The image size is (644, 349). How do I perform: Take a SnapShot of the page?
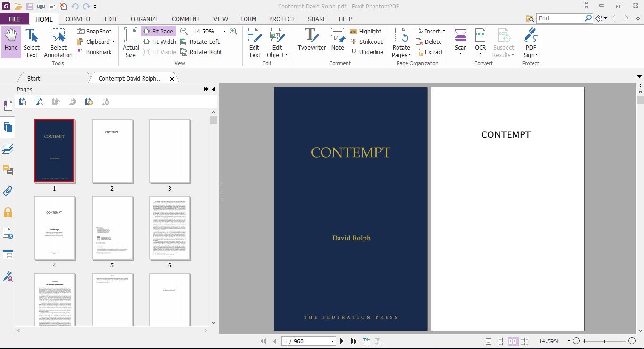[x=94, y=31]
